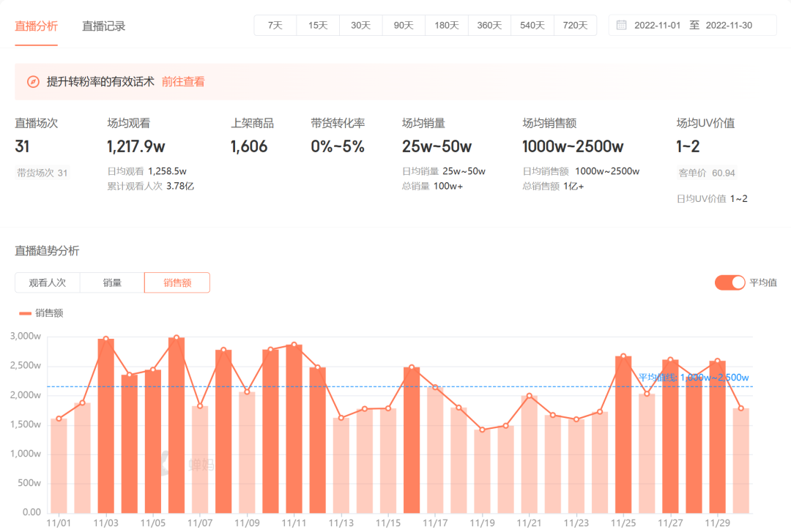The width and height of the screenshot is (791, 532).
Task: Click the compass icon in the tip banner
Action: coord(33,82)
